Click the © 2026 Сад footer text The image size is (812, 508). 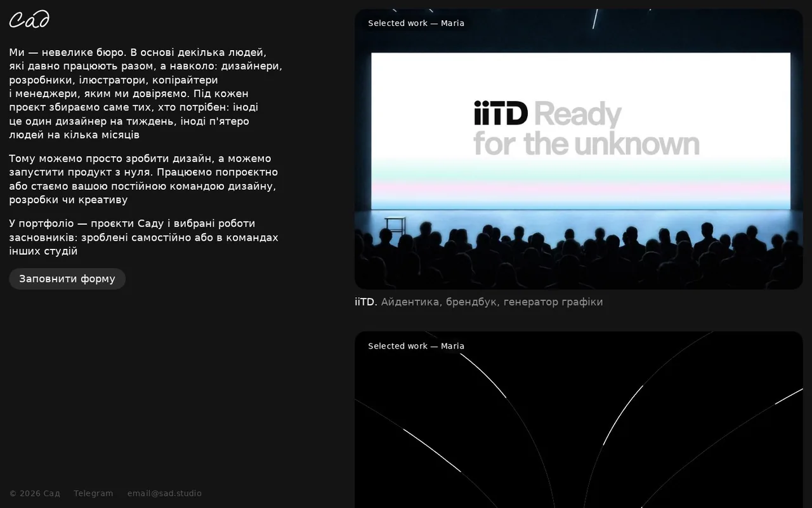[35, 493]
